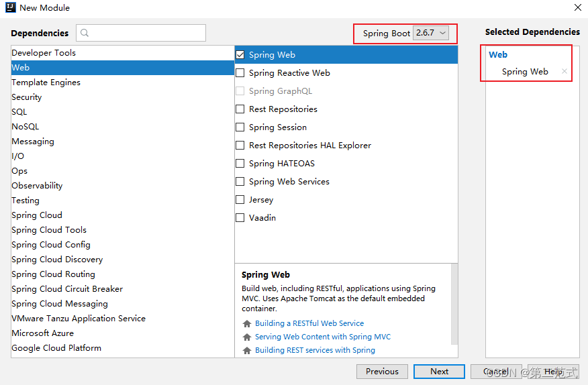The height and width of the screenshot is (385, 588).
Task: Enable the Spring Reactive Web checkbox
Action: tap(240, 72)
